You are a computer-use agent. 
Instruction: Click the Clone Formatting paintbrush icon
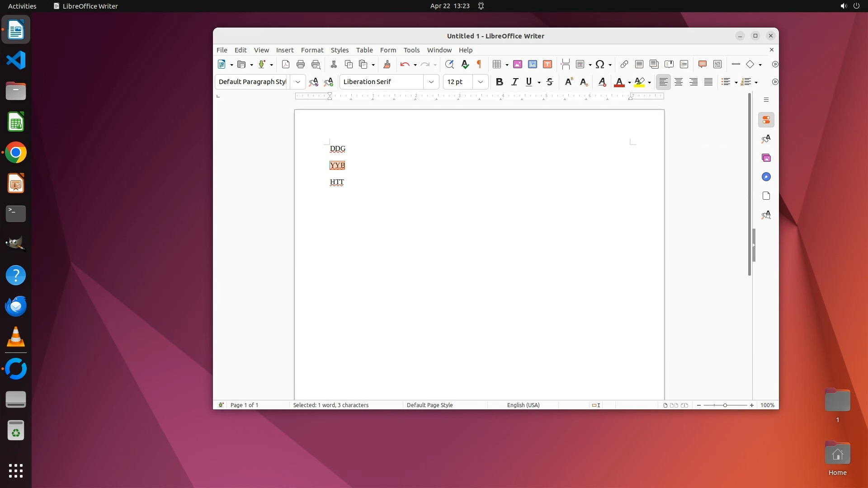pos(387,64)
